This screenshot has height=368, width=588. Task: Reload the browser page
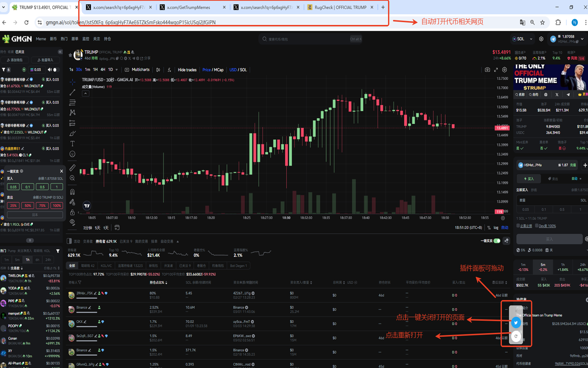[26, 22]
